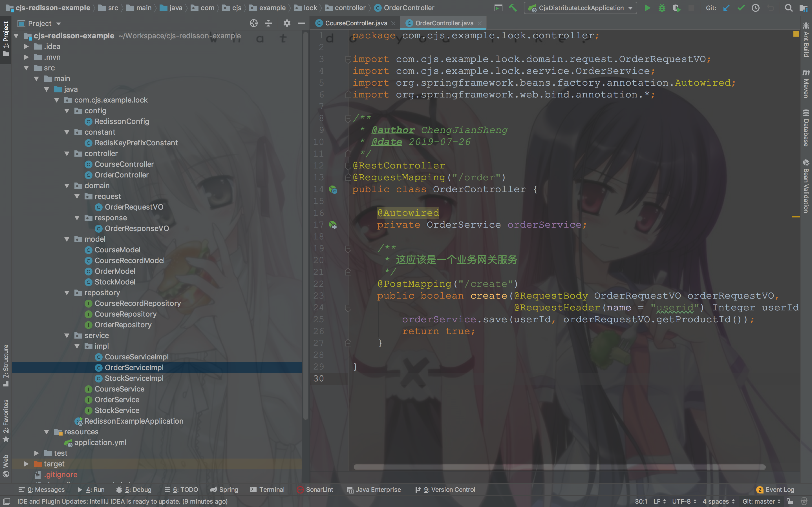This screenshot has width=812, height=507.
Task: Toggle the Maven side panel
Action: tap(806, 84)
